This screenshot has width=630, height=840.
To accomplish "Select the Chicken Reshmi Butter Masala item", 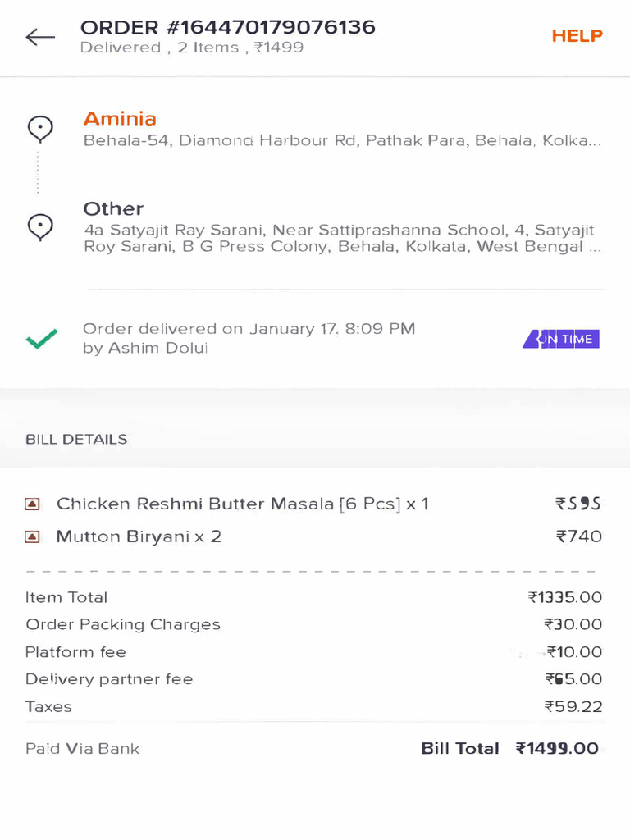I will click(243, 504).
